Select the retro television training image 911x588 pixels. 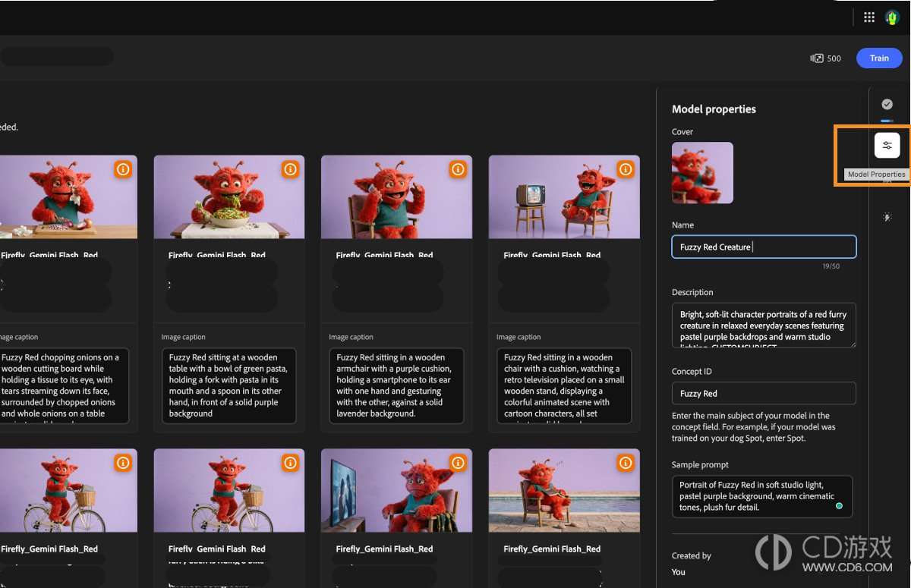[x=564, y=197]
